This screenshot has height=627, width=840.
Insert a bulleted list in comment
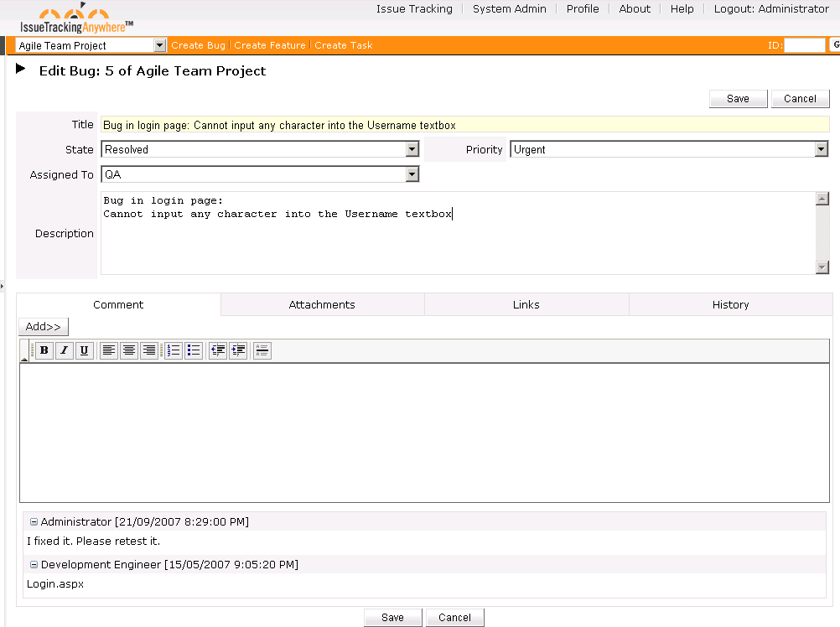point(194,350)
